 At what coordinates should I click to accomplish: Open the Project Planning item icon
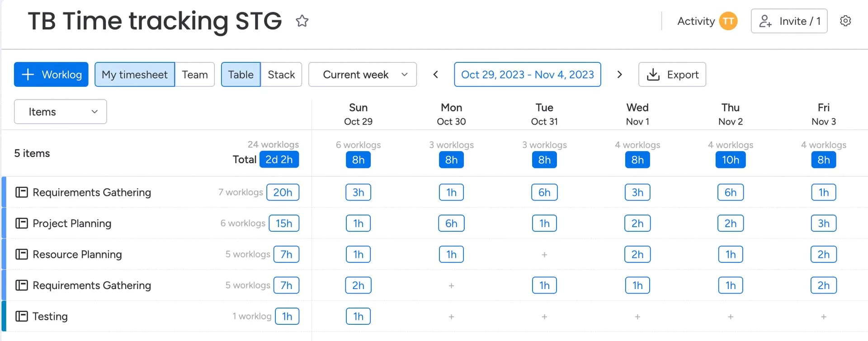22,223
